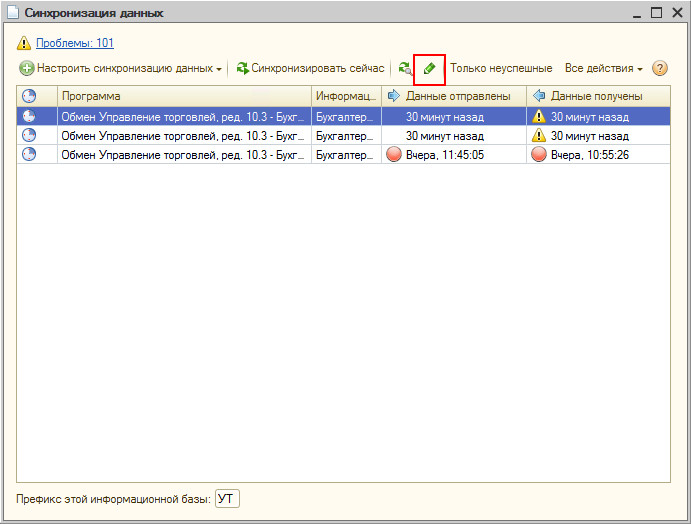The width and height of the screenshot is (691, 524).
Task: Click the blue arrow icon in Данные получены header
Action: (x=539, y=96)
